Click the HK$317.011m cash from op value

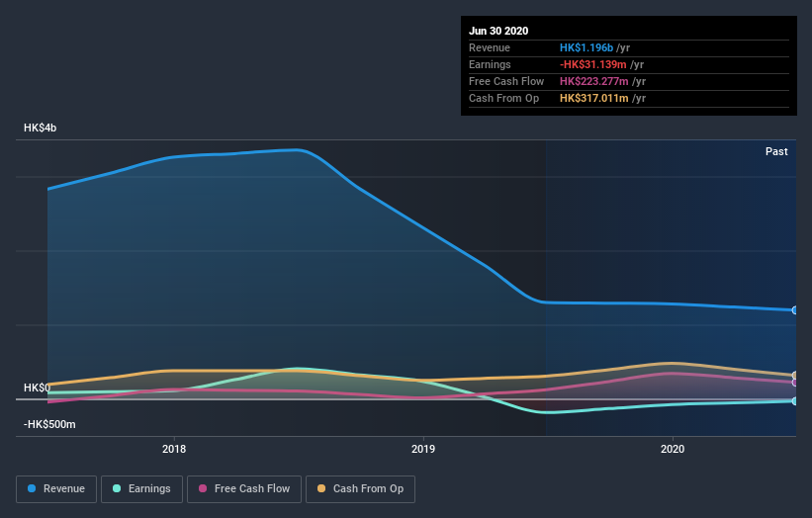pos(594,98)
